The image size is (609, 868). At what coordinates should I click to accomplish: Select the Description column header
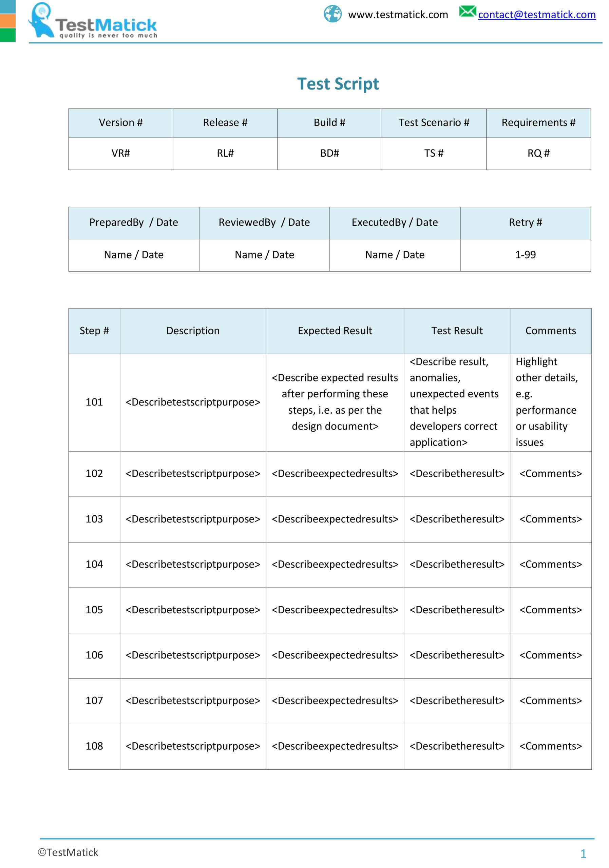point(193,331)
